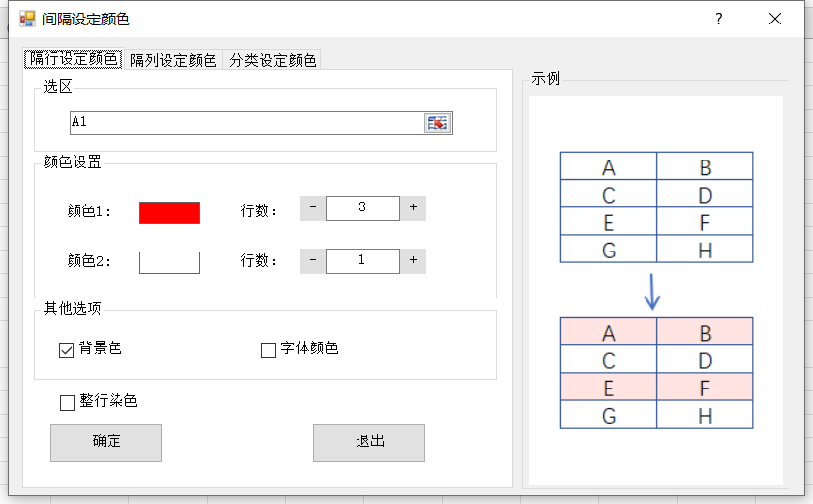
Task: Close the 间隔设定颜色 dialog
Action: click(x=775, y=19)
